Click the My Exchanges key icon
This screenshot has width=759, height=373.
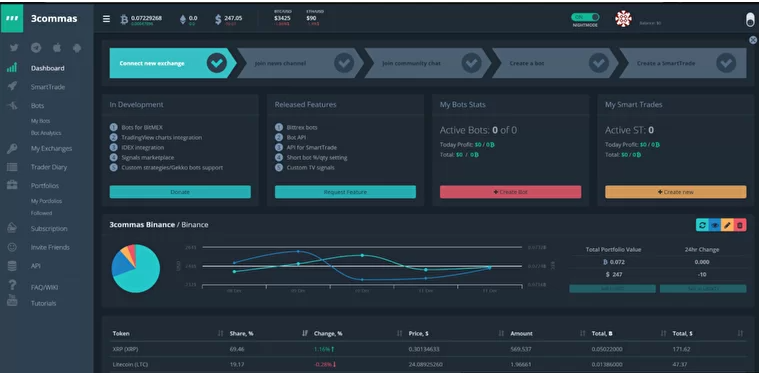tap(12, 149)
